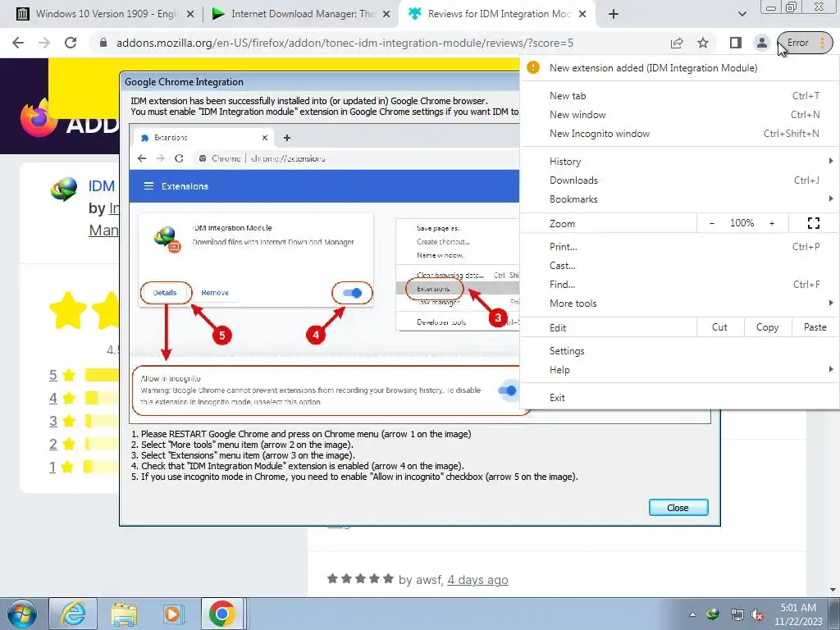Image resolution: width=840 pixels, height=630 pixels.
Task: Click the browser back arrow
Action: coord(18,43)
